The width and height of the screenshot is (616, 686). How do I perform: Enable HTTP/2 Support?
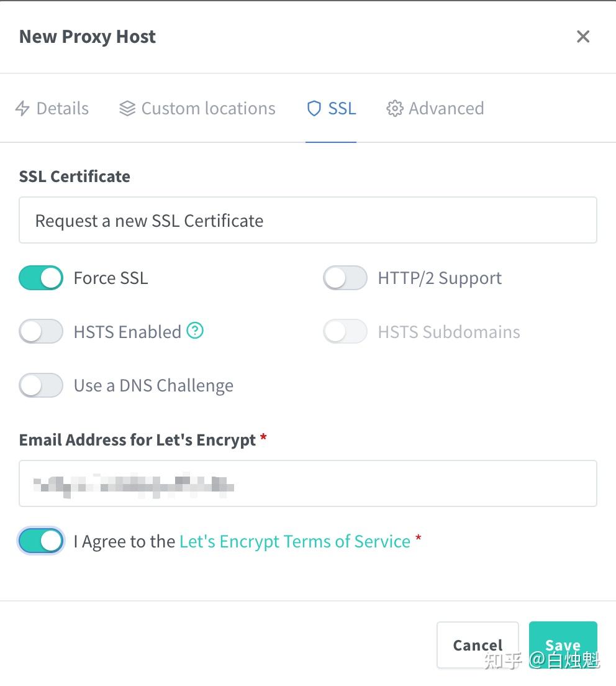click(345, 278)
